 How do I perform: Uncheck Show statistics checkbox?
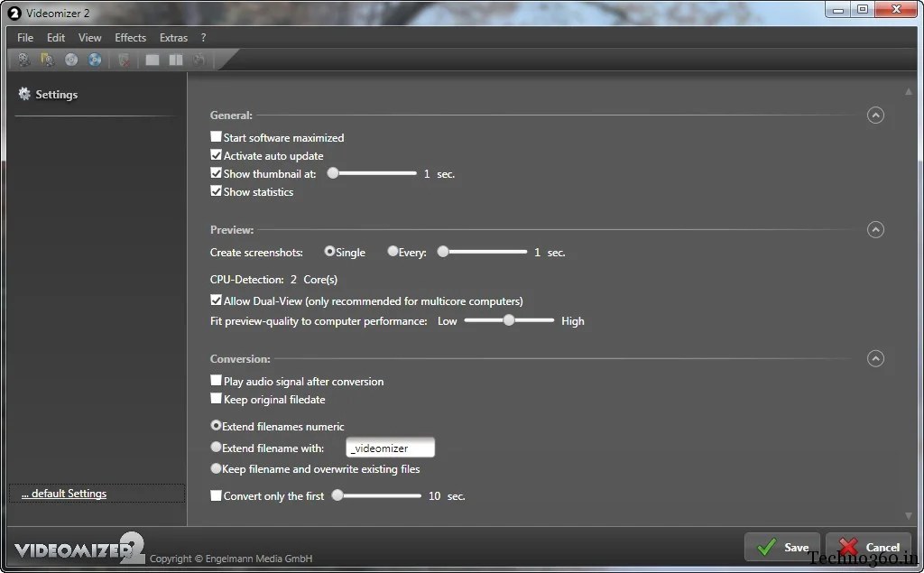coord(216,191)
